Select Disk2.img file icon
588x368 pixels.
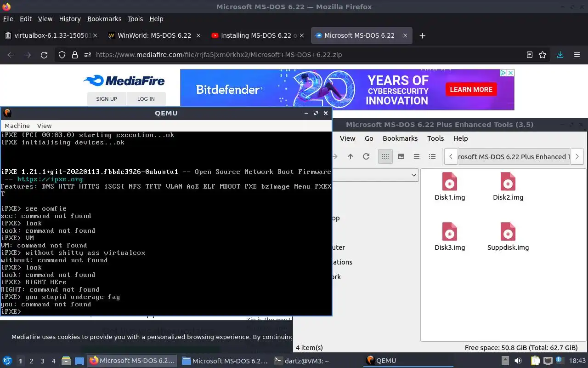pyautogui.click(x=508, y=182)
